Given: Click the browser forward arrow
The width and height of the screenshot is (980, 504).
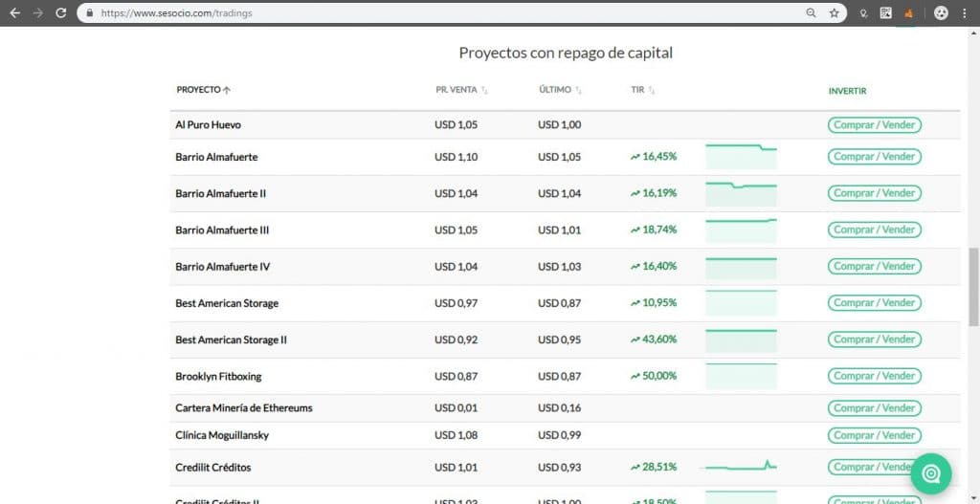Looking at the screenshot, I should point(38,12).
